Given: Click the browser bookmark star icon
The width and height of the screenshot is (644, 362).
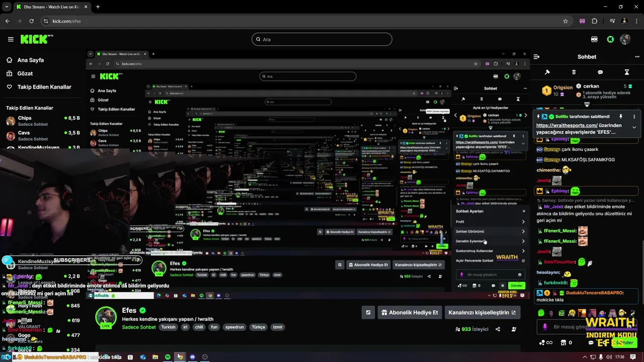Looking at the screenshot, I should [x=566, y=21].
